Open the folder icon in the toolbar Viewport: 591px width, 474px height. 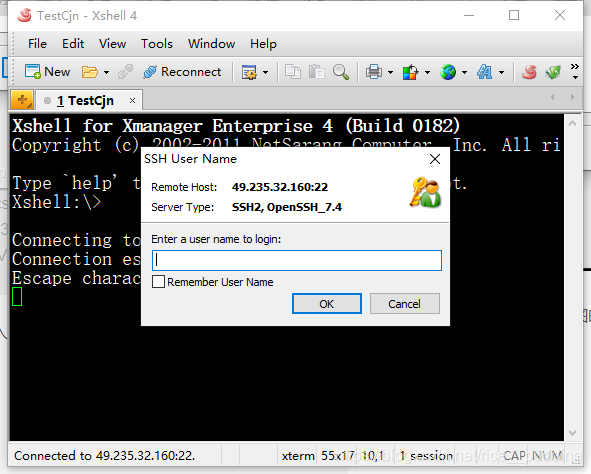coord(90,72)
